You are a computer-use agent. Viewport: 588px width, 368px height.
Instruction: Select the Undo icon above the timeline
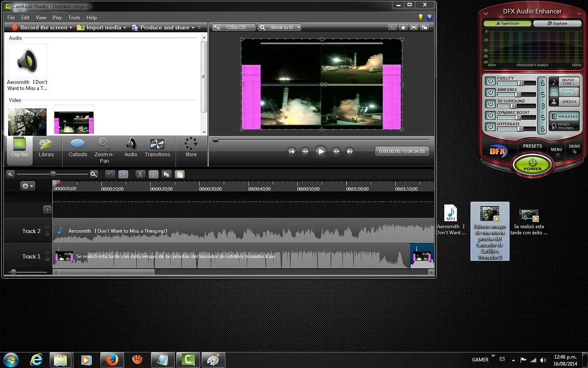[x=110, y=175]
